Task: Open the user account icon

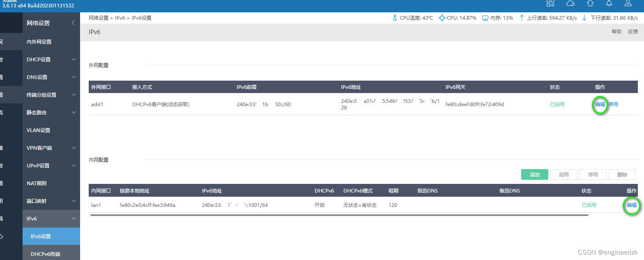Action: (628, 3)
